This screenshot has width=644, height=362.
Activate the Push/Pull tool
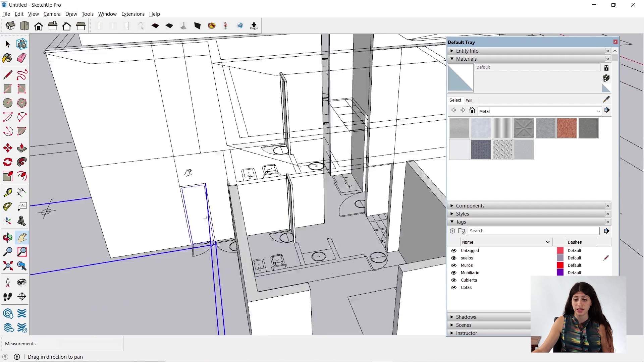pyautogui.click(x=21, y=148)
